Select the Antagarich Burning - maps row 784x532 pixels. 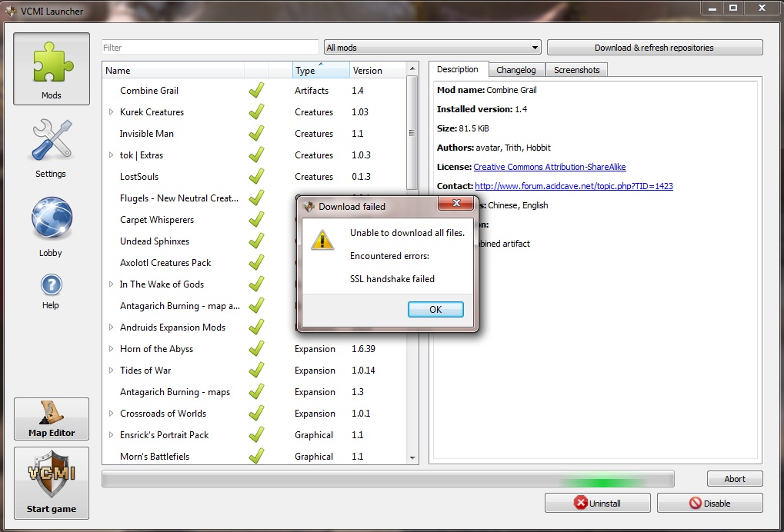[254, 391]
